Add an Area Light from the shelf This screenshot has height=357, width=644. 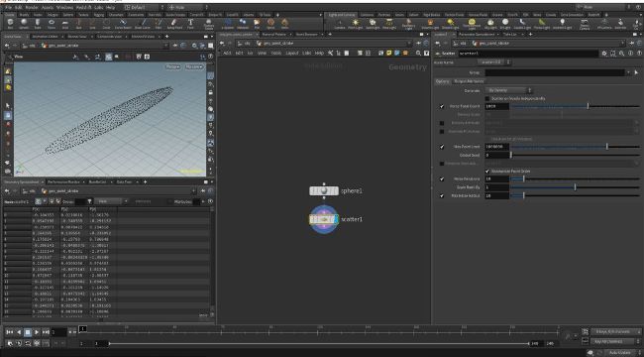[x=389, y=24]
